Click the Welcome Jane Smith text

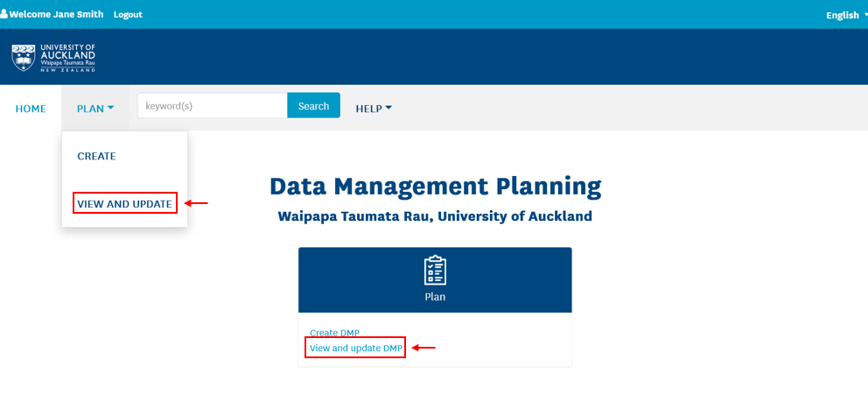point(57,14)
